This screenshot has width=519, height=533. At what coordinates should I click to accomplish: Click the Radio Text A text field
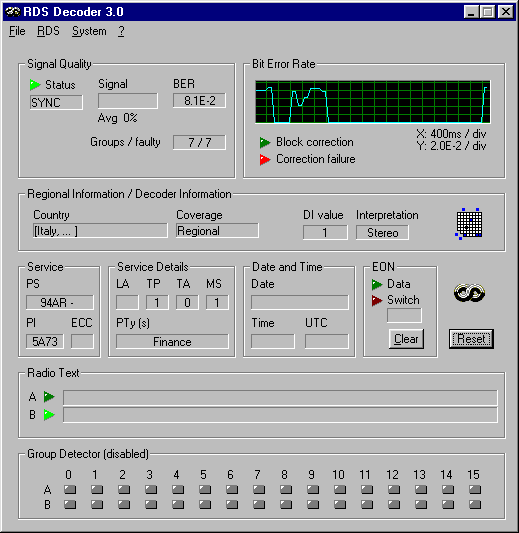tap(280, 398)
